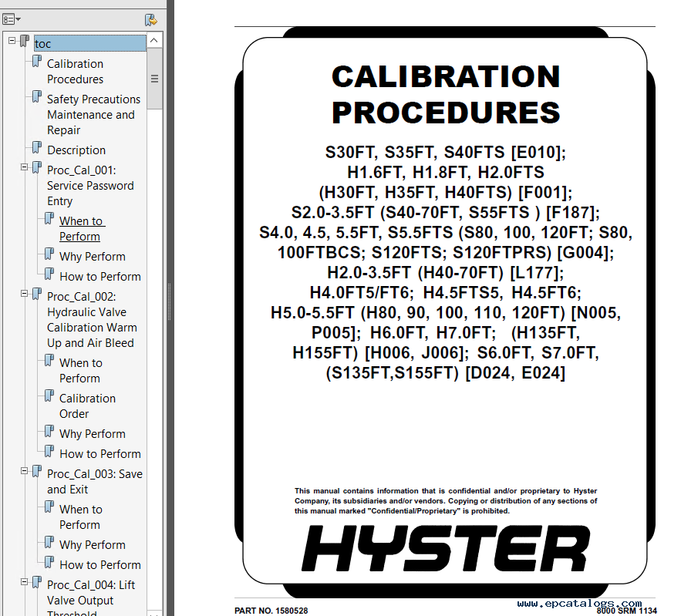Click the Calibration Procedures bookmark icon
681x616 pixels.
pos(37,61)
